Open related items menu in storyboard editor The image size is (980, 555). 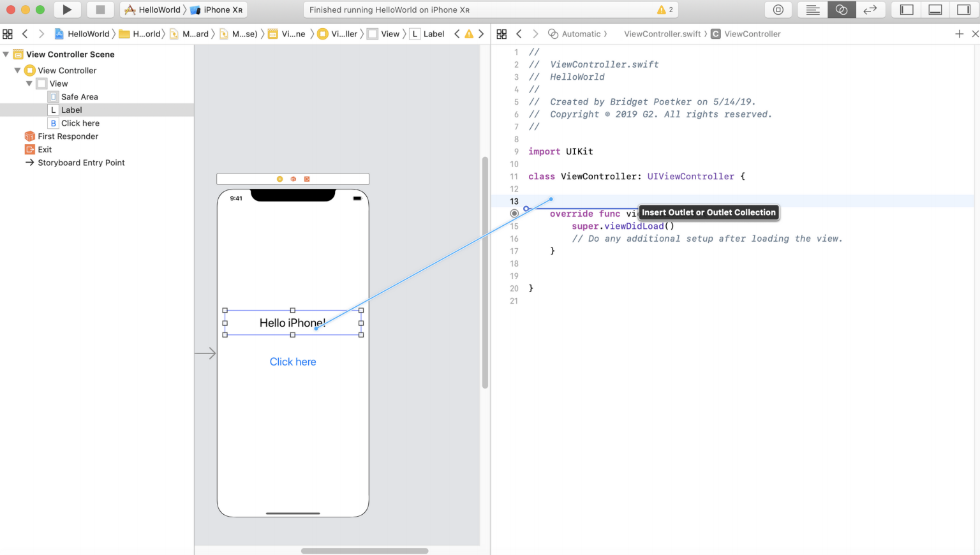coord(8,34)
